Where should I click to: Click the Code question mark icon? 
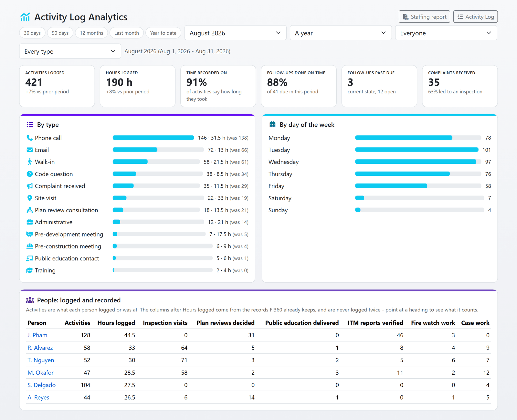tap(29, 174)
